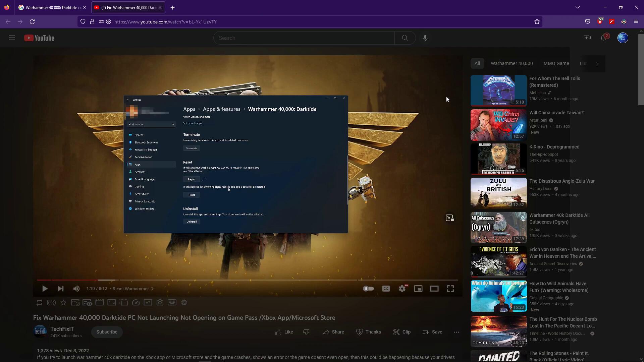
Task: Switch player to theater mode
Action: 434,289
